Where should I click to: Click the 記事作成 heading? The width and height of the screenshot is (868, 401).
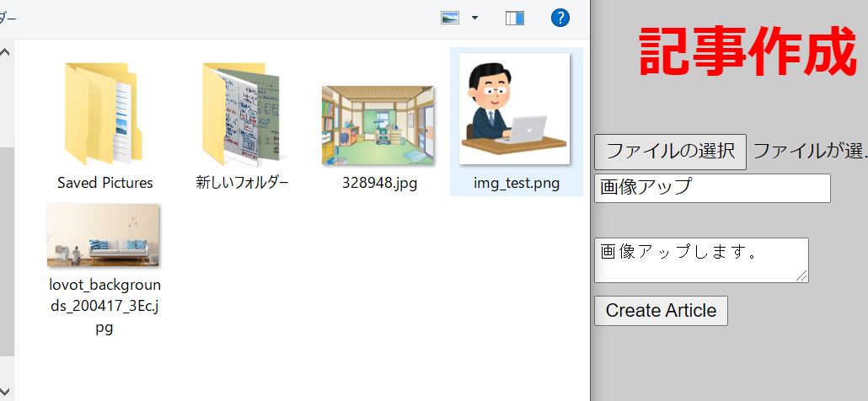747,51
